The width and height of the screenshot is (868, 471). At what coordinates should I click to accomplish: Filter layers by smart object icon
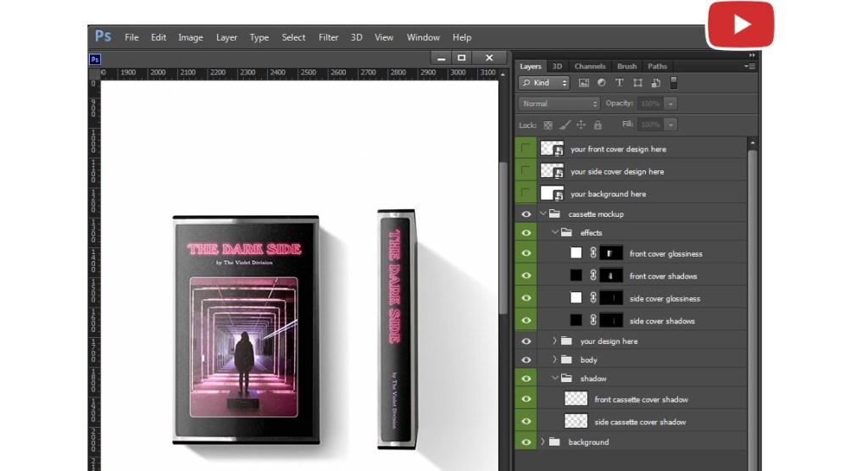(656, 83)
